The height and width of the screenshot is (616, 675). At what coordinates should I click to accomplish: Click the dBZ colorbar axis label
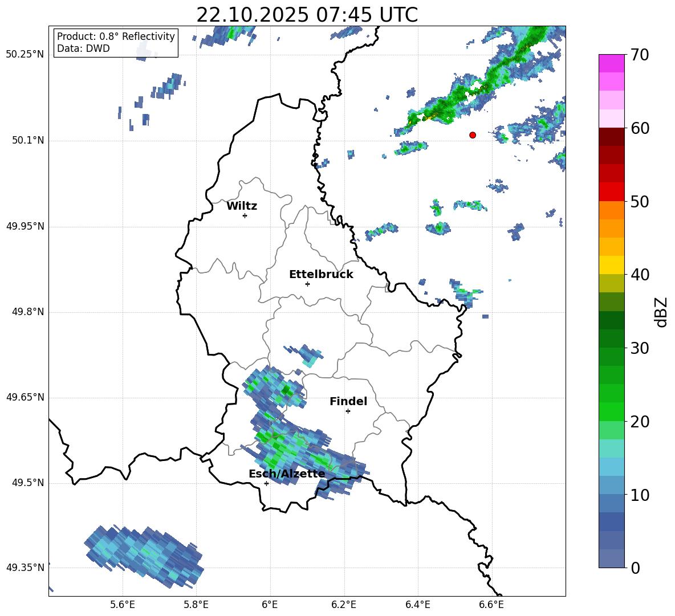coord(662,312)
